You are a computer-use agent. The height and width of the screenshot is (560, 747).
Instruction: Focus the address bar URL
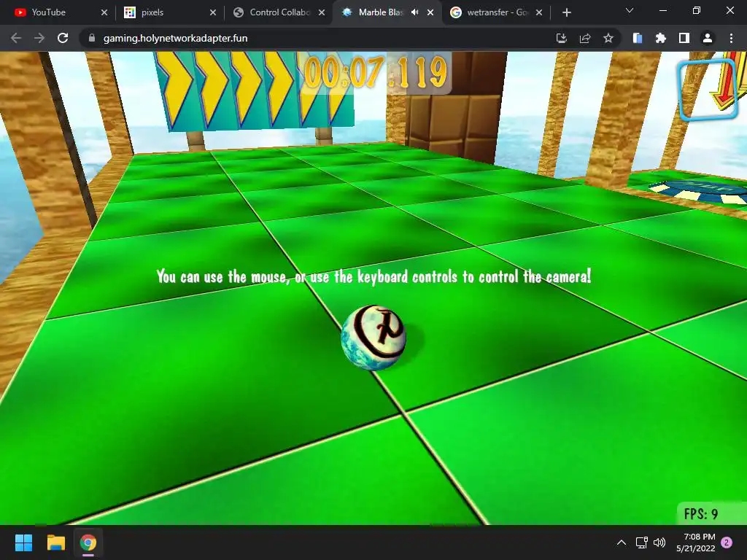(175, 38)
